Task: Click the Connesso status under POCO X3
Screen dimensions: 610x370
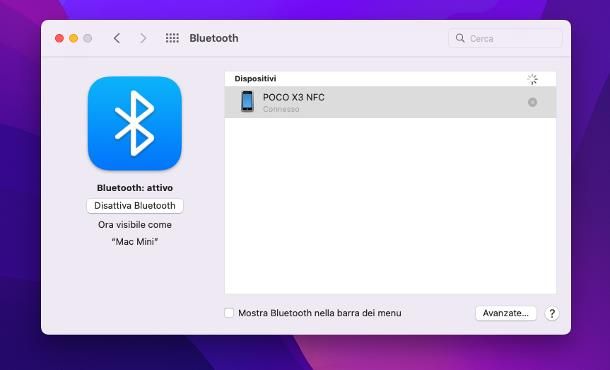Action: pos(281,109)
